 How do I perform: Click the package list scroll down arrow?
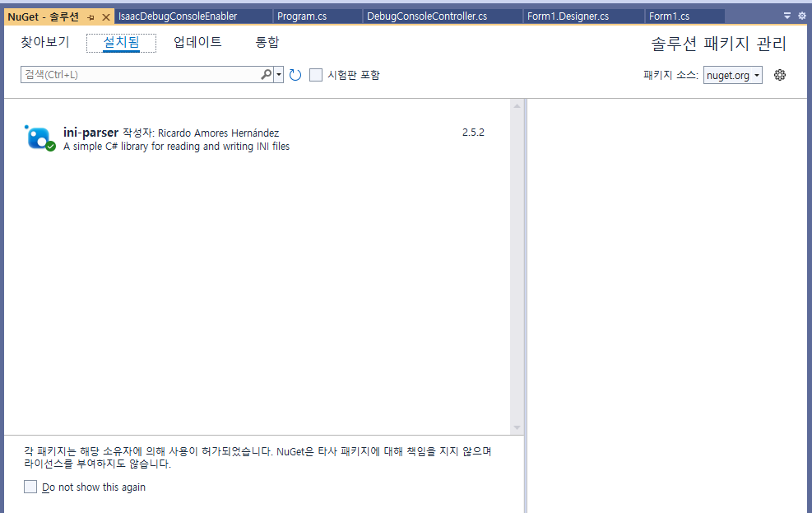point(517,428)
